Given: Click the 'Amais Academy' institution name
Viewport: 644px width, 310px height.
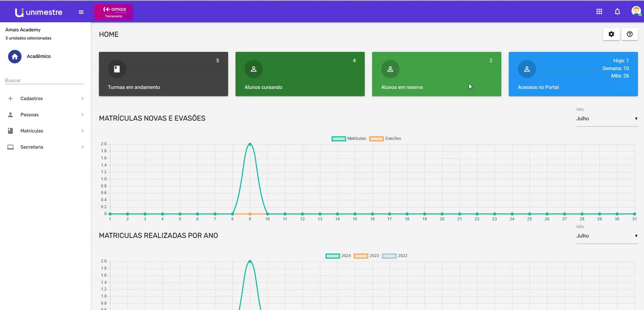Looking at the screenshot, I should tap(23, 30).
